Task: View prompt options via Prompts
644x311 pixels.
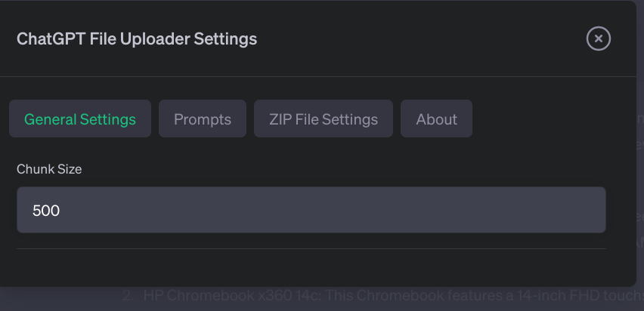Action: (203, 119)
